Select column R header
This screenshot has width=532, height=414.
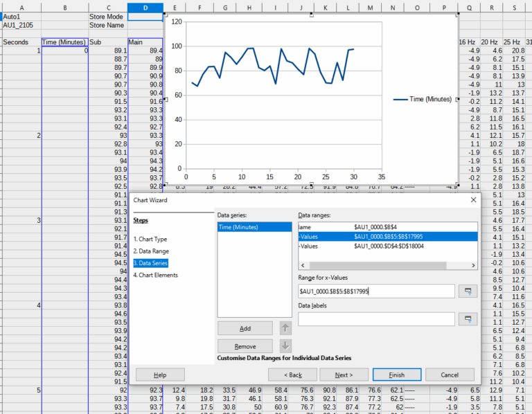(x=492, y=8)
